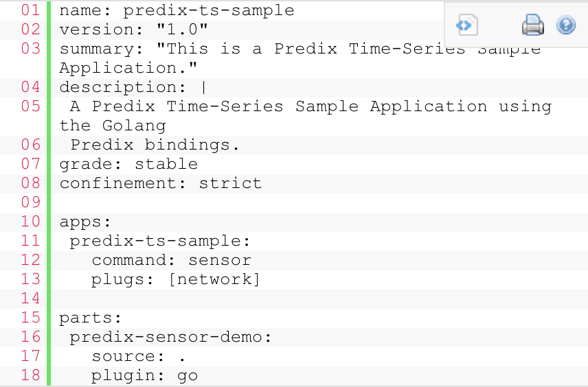Place cursor on version "1.0" text
Viewport: 588px width, 387px height.
[x=133, y=30]
